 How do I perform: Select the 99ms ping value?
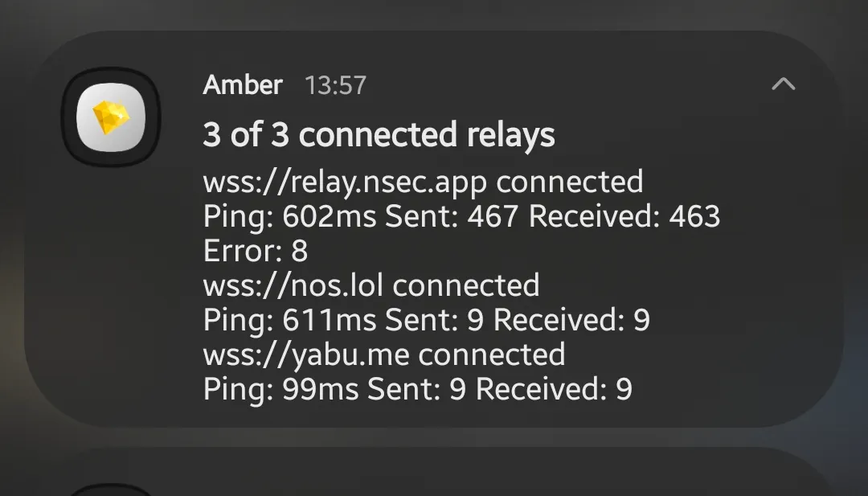tap(321, 389)
